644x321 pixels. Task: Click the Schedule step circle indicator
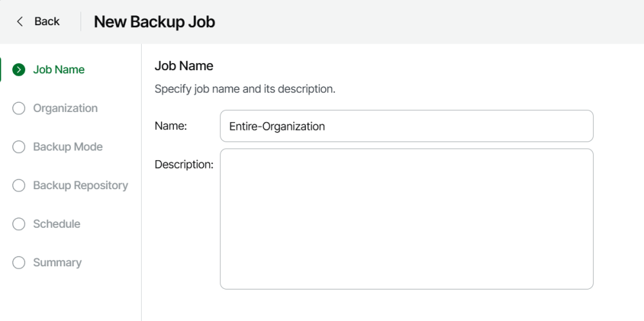[x=19, y=224]
